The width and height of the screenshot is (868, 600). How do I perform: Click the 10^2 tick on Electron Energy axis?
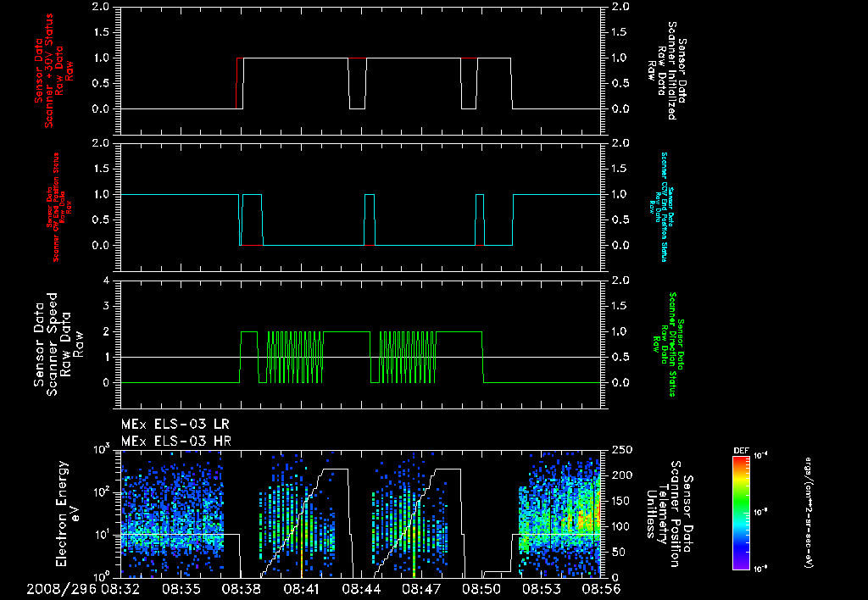point(102,492)
